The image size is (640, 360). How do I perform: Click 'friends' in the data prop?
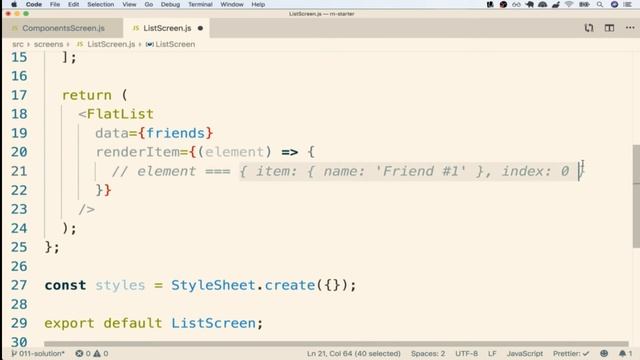[175, 133]
